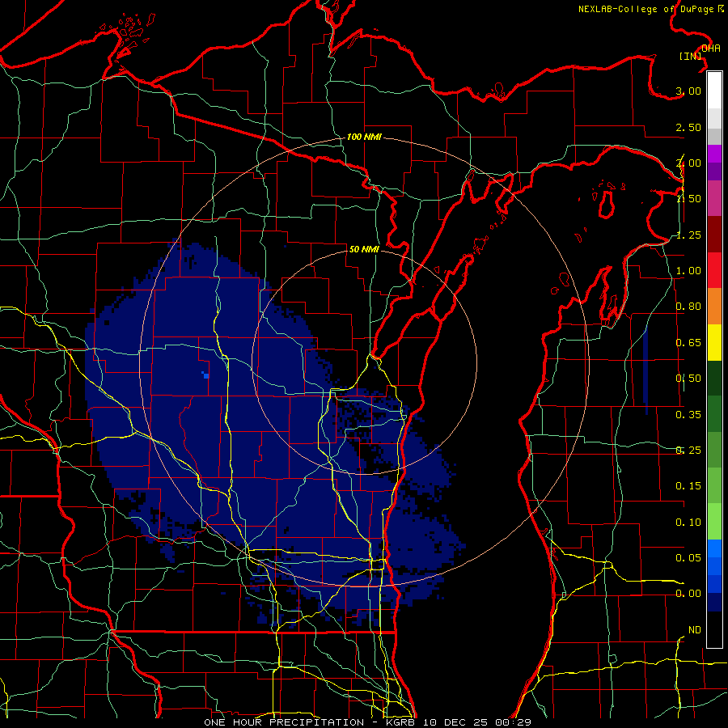Click the 0.80 legend value
Screen dimensions: 728x728
pos(688,307)
